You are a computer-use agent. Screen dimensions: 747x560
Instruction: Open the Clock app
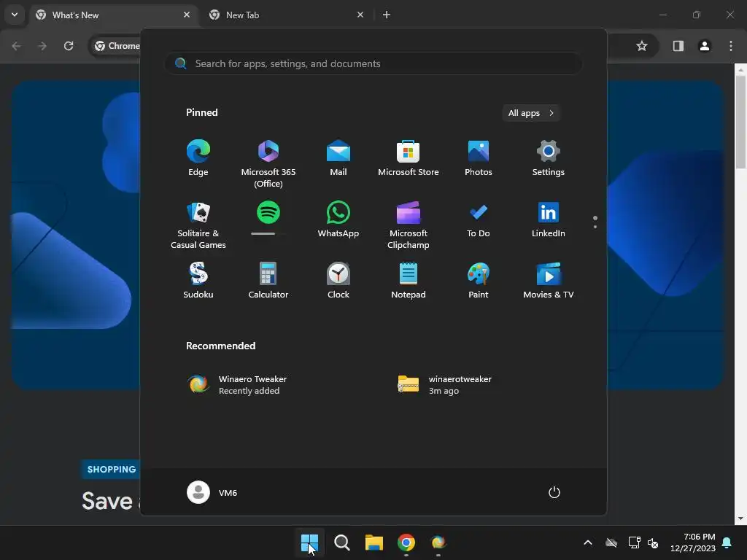click(338, 281)
